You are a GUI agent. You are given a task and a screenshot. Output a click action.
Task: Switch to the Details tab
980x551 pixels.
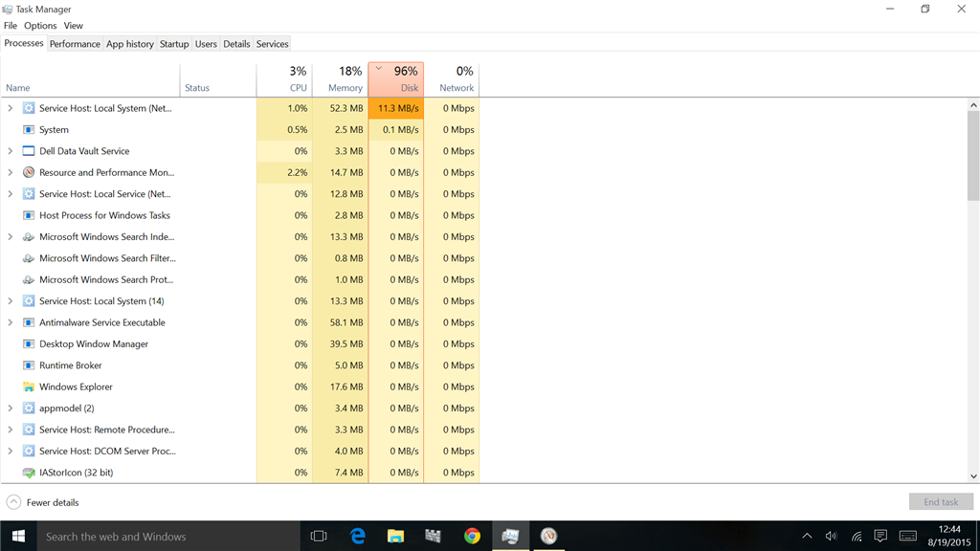(236, 44)
